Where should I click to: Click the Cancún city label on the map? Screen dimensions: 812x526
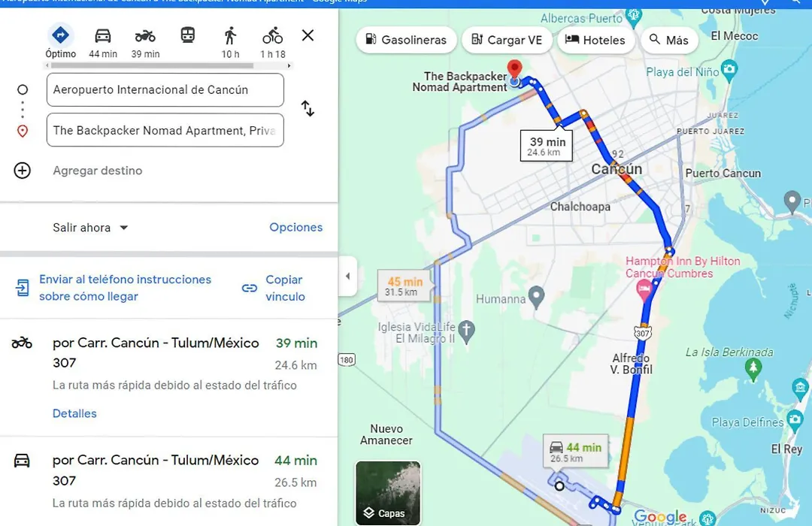coord(617,169)
